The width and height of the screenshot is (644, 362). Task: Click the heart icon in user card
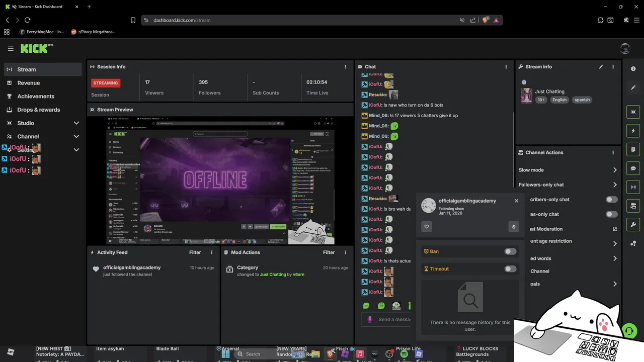click(427, 227)
